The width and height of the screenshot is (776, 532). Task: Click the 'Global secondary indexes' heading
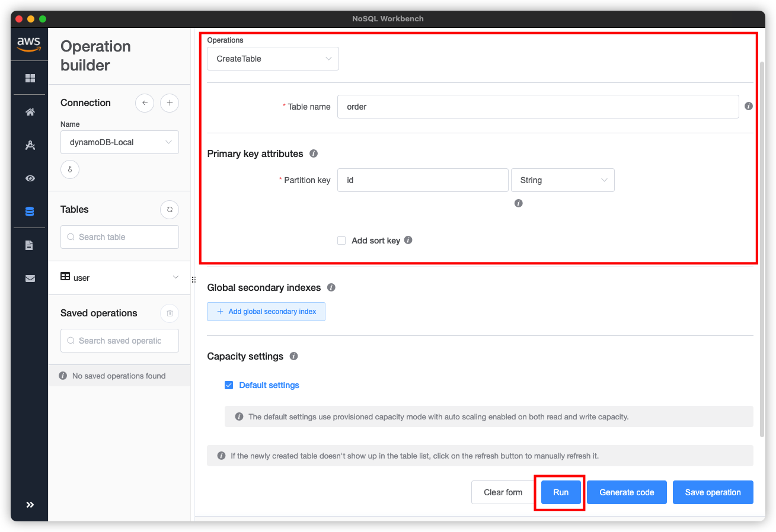(x=264, y=287)
